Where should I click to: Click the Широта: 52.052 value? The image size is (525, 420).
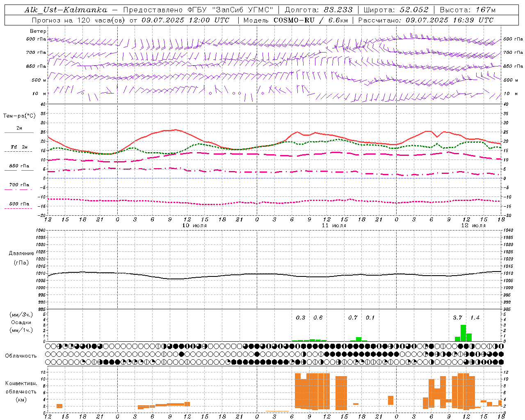(x=396, y=10)
